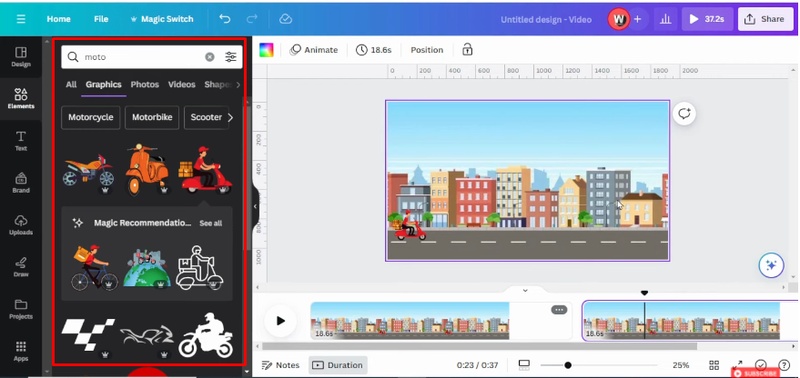Image resolution: width=800 pixels, height=378 pixels.
Task: Add the red delivery scooter graphic
Action: click(x=206, y=170)
